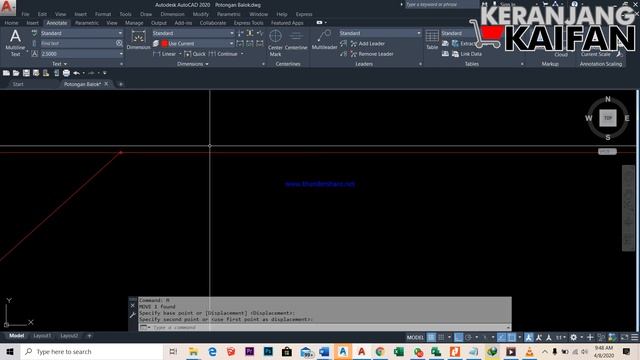Toggle 2D object snap in status bar
The height and width of the screenshot is (360, 640).
[511, 337]
